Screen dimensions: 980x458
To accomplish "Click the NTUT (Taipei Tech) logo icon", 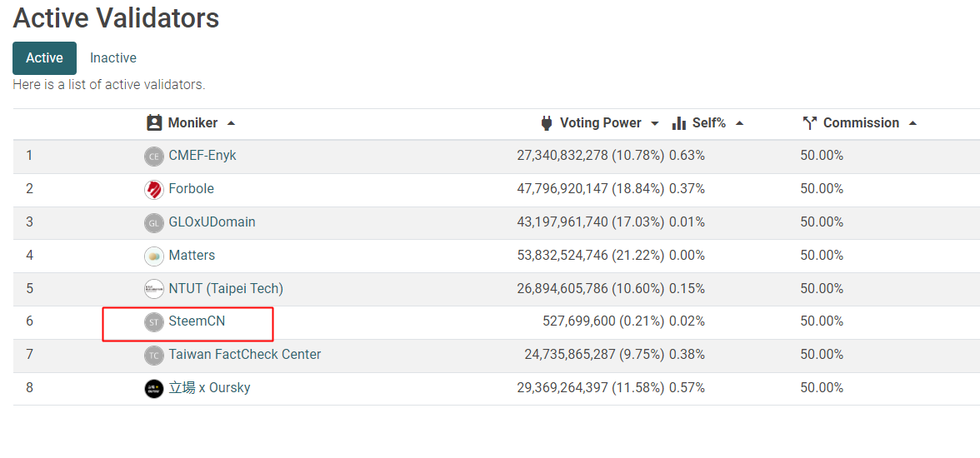I will click(153, 289).
